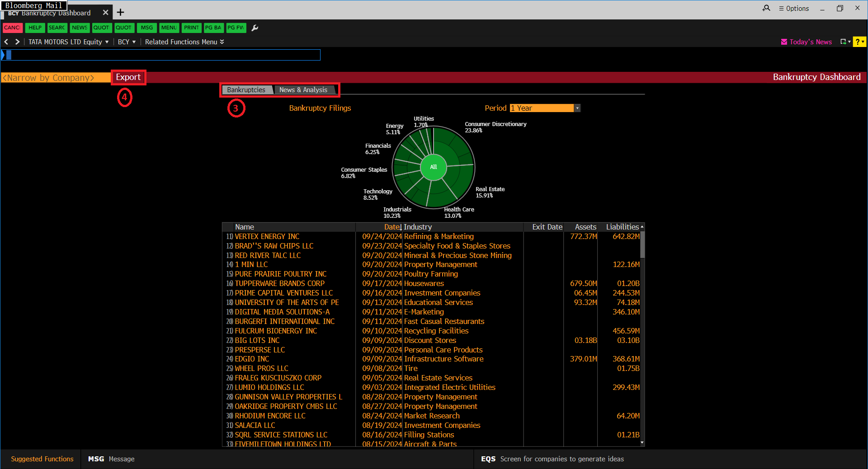This screenshot has width=868, height=469.
Task: Open the search person icon at top right
Action: (766, 8)
